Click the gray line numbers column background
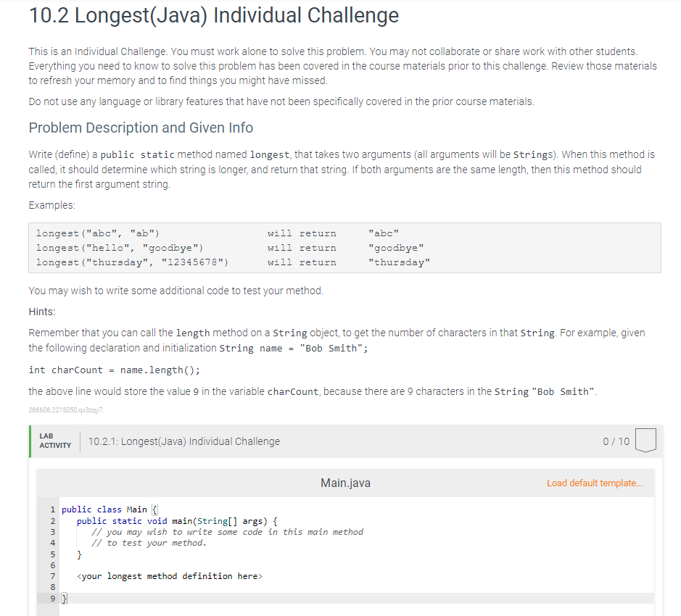 tap(51, 551)
